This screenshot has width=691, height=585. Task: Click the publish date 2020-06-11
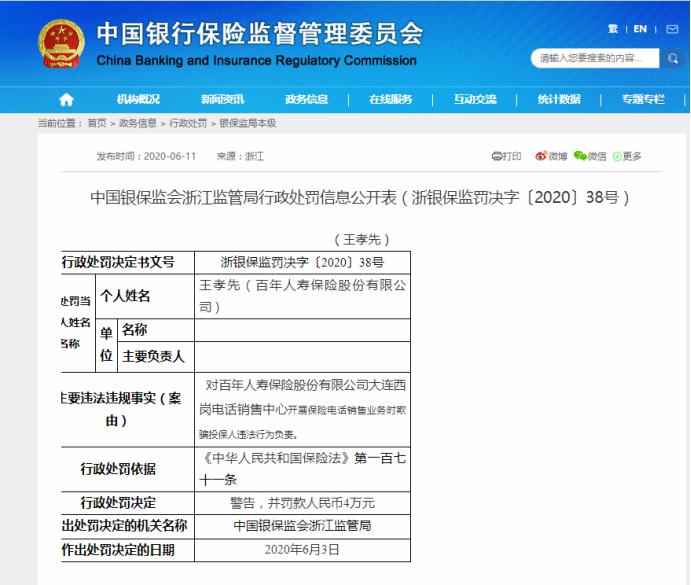point(169,156)
